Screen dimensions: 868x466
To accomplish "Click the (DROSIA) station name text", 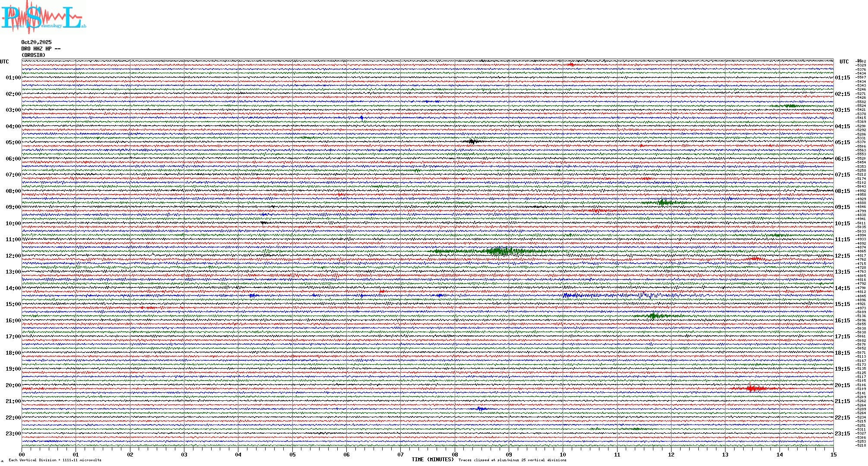I will (33, 55).
